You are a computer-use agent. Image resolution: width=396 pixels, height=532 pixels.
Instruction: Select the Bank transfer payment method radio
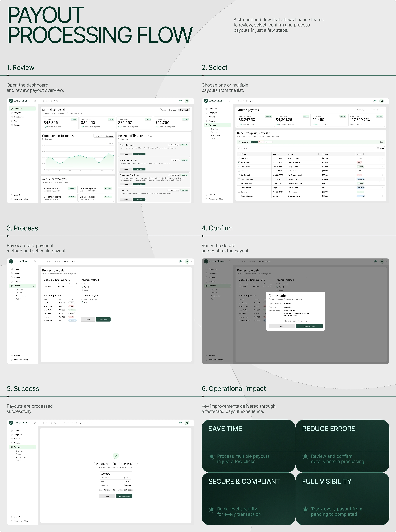[82, 284]
